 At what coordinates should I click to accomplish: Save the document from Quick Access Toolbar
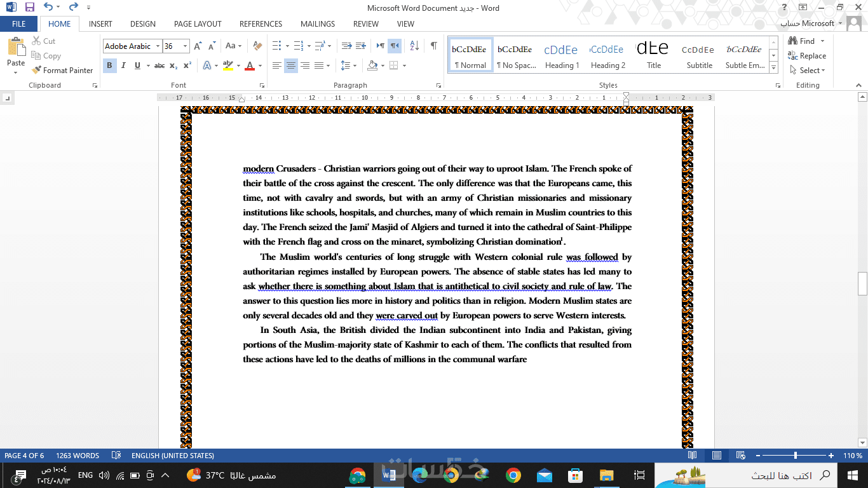click(x=30, y=8)
